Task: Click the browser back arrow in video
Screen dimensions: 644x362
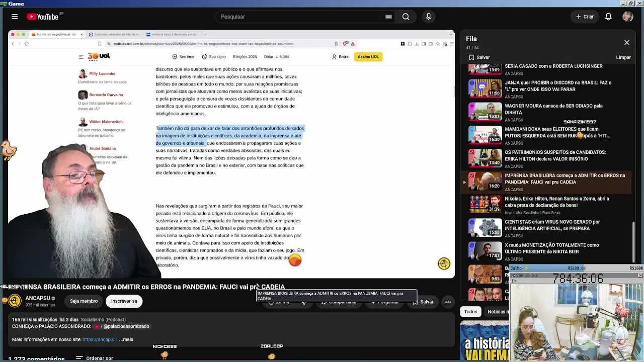Action: tap(13, 44)
